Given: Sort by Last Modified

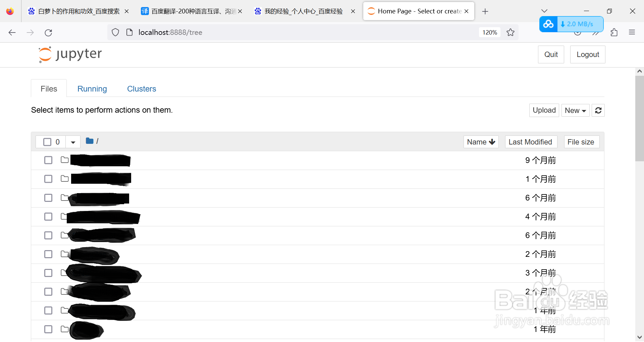Looking at the screenshot, I should pyautogui.click(x=531, y=142).
